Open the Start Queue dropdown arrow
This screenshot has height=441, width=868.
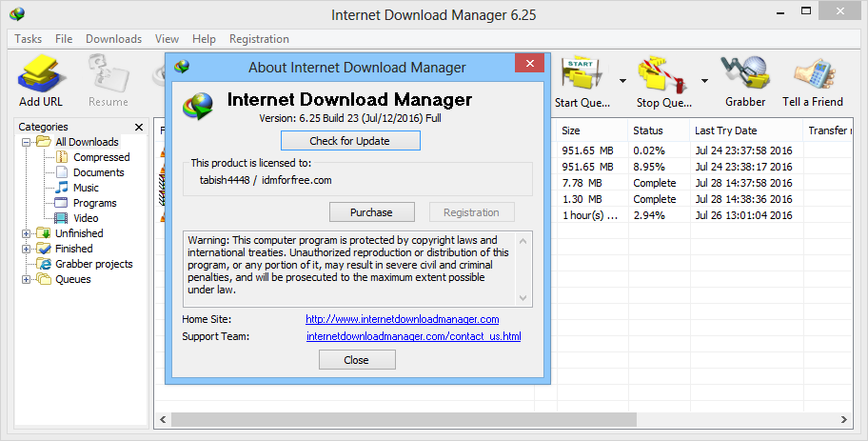tap(622, 81)
